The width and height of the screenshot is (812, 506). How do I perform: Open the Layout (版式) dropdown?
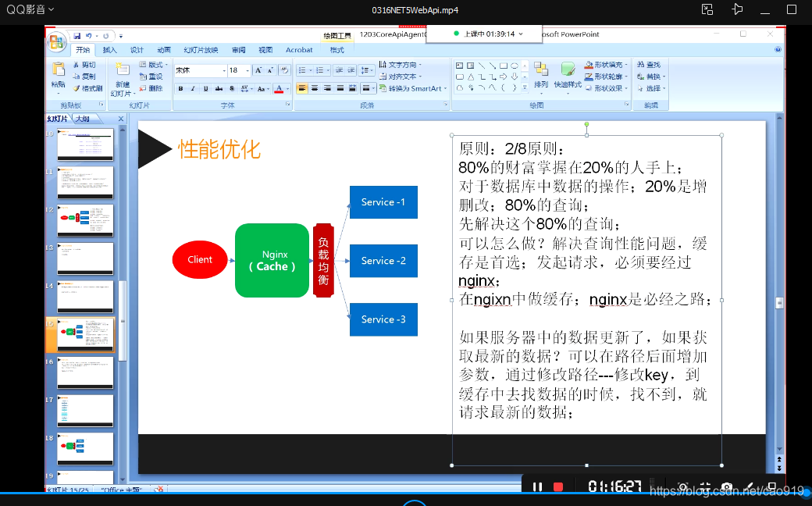pyautogui.click(x=154, y=65)
